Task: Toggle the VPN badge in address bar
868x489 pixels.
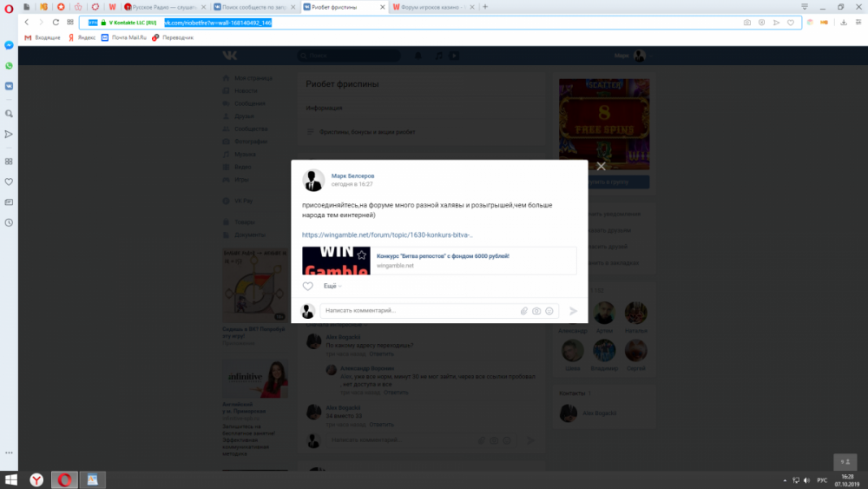Action: click(93, 23)
